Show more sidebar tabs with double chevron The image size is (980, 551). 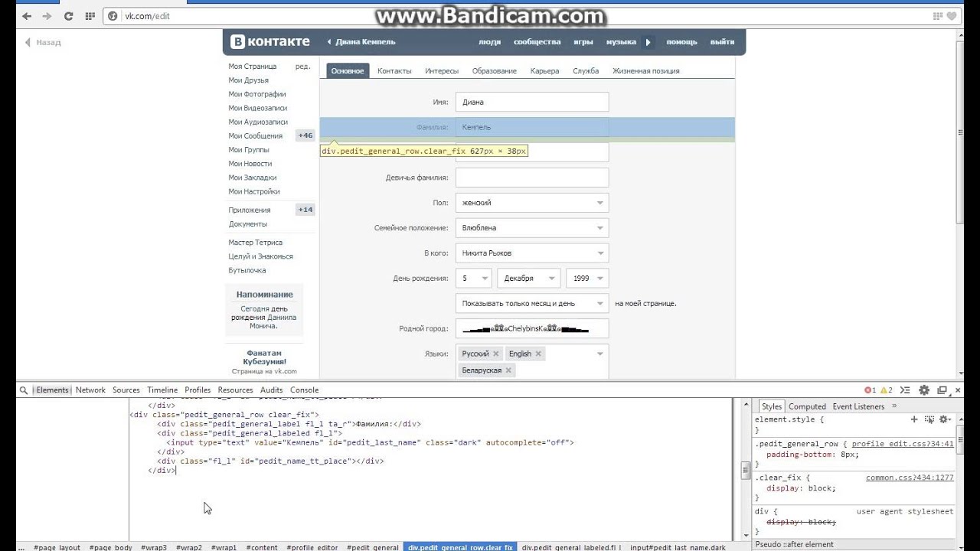[x=894, y=406]
